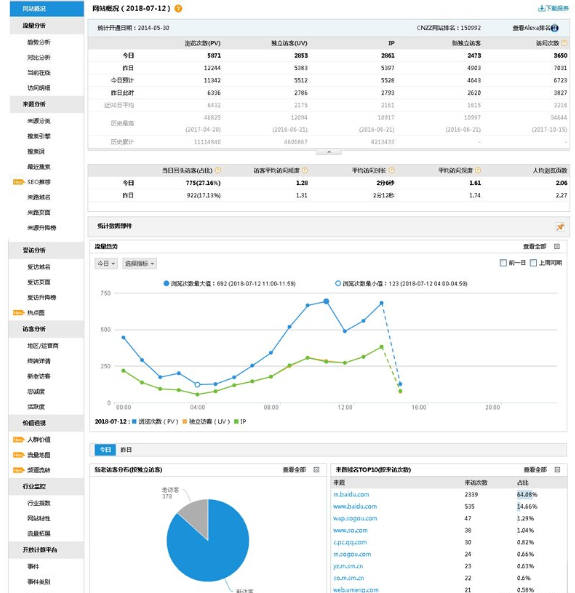
Task: Open 当前在线 in the sidebar
Action: tap(39, 73)
